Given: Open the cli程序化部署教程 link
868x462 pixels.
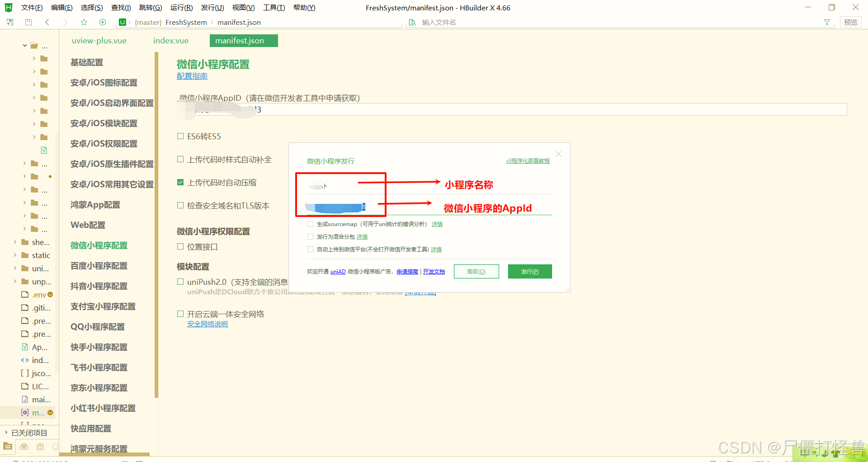Looking at the screenshot, I should click(x=528, y=161).
